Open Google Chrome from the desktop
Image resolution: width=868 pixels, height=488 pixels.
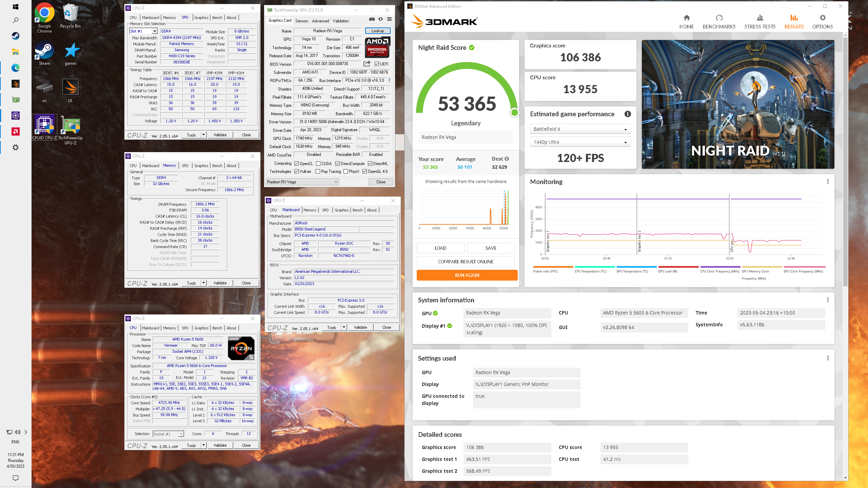point(44,18)
